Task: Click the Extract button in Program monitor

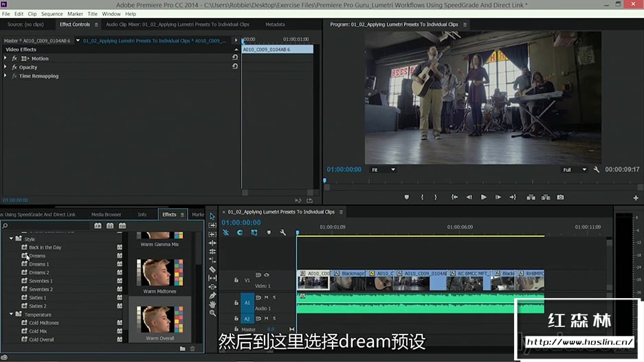Action: tap(546, 197)
